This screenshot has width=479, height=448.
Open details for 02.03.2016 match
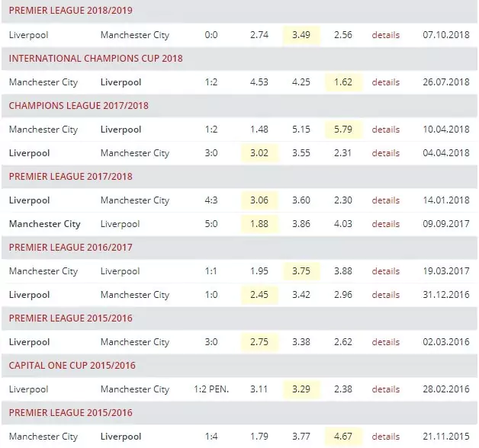pos(385,342)
